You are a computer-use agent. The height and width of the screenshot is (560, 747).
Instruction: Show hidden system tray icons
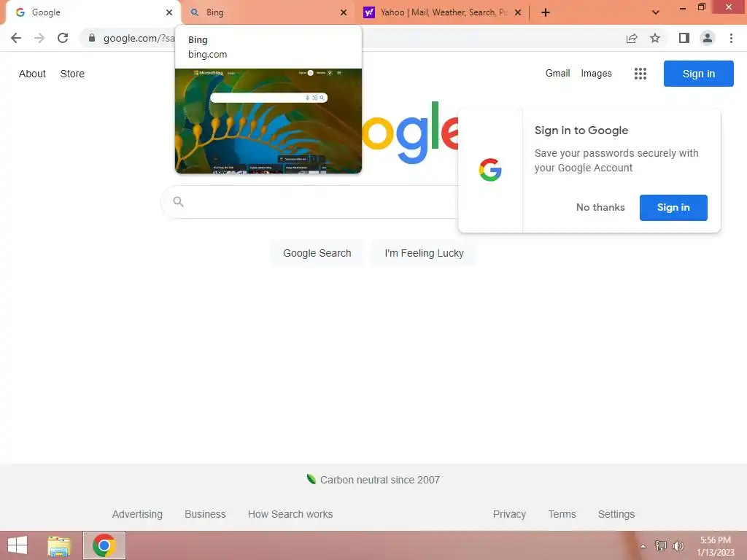643,546
